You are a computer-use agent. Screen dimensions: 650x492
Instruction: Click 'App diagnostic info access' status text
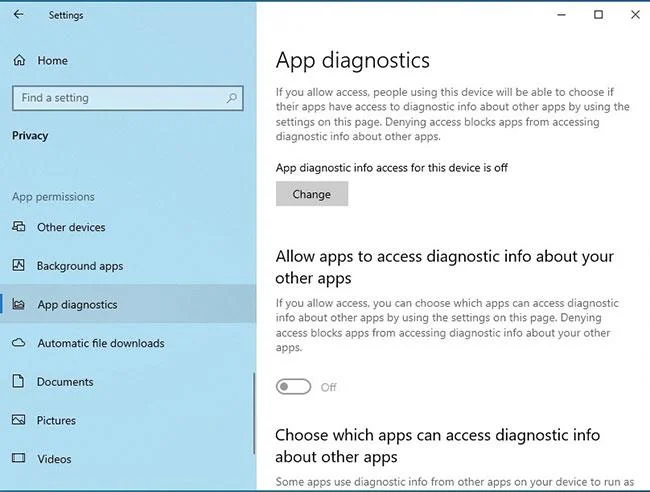pyautogui.click(x=392, y=168)
